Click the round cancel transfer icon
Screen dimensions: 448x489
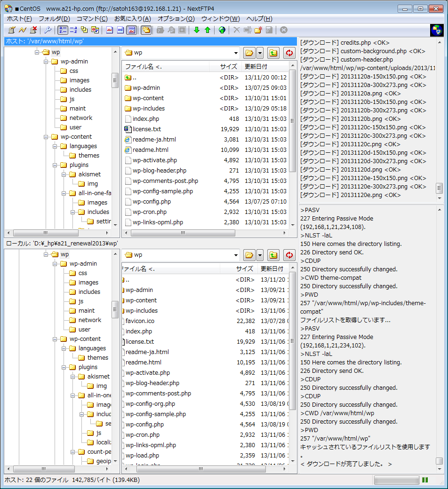coord(284,30)
